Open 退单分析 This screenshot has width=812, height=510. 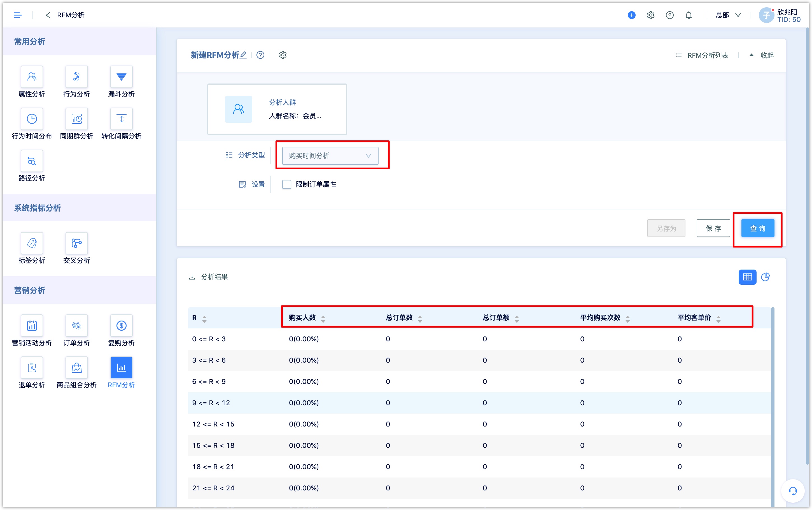pos(32,373)
